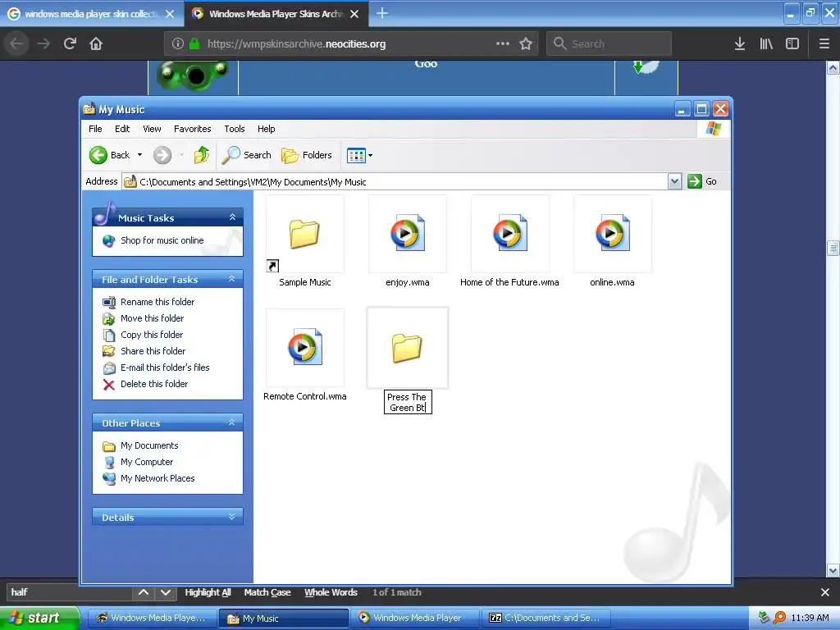Bookmark this page with the star icon

pos(526,43)
